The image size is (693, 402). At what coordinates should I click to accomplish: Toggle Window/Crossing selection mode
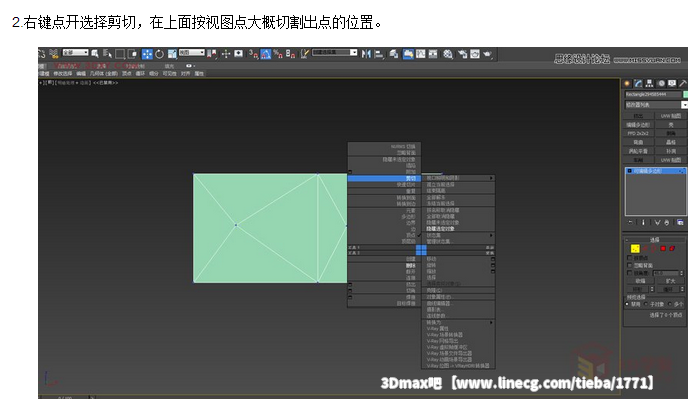(132, 54)
